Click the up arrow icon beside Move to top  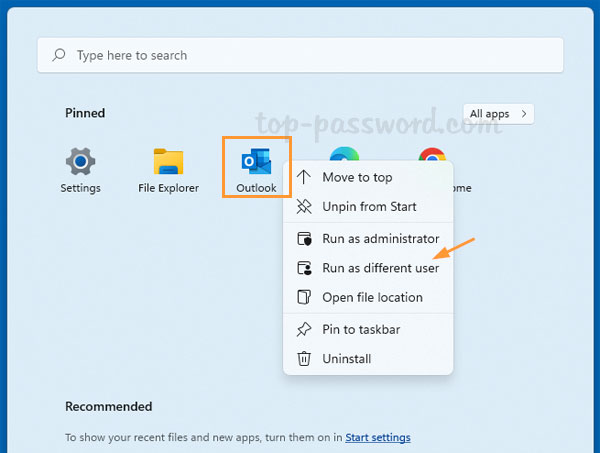[304, 177]
